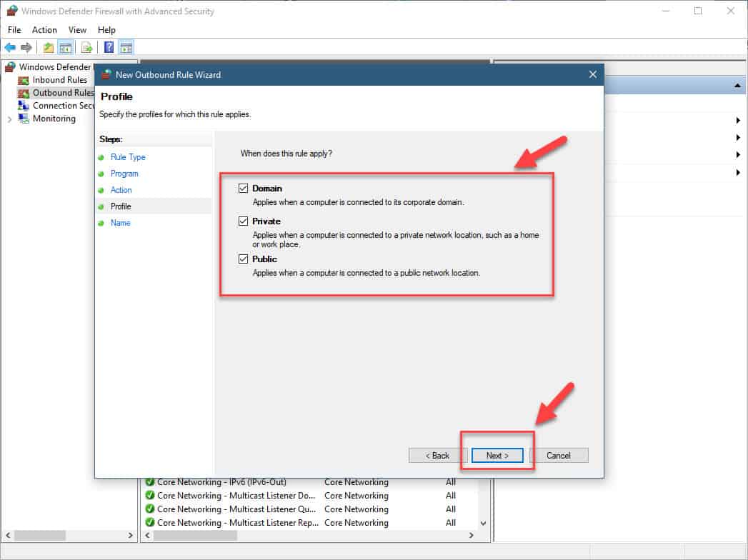748x560 pixels.
Task: Open second submenu arrow in Actions pane
Action: (x=738, y=137)
